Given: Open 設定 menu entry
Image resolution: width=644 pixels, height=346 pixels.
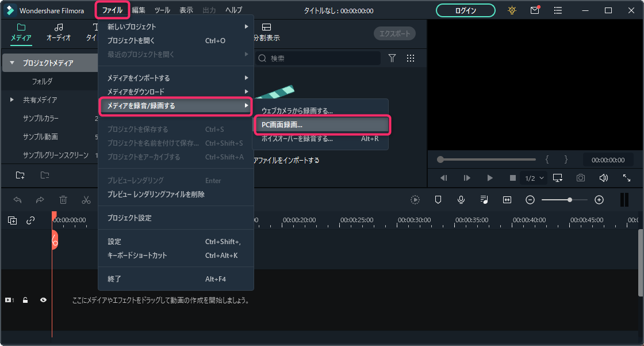Looking at the screenshot, I should tap(176, 241).
